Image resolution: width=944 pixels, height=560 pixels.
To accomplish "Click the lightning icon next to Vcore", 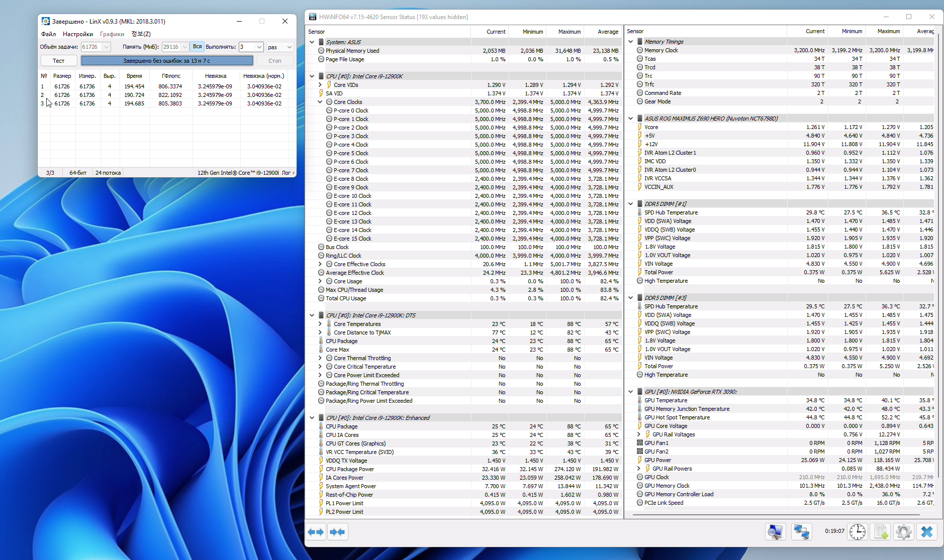I will [x=640, y=127].
